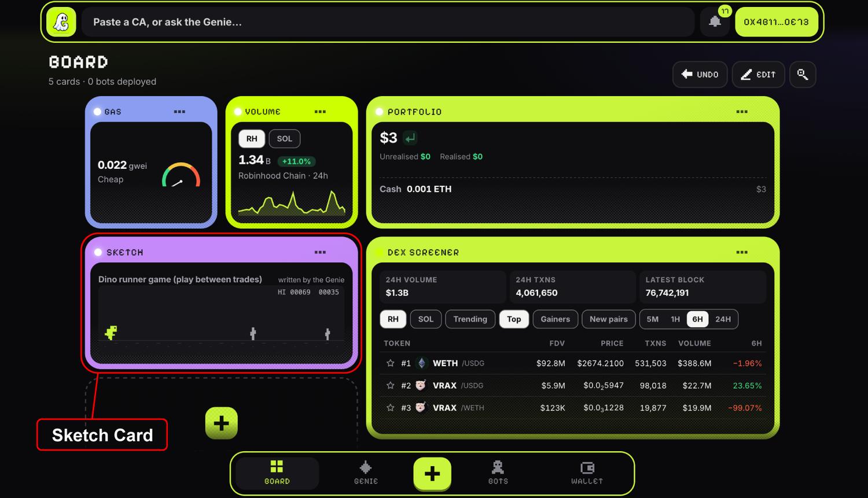Focus the Paste a CA search field
Screen dimensions: 868x498
coord(388,22)
